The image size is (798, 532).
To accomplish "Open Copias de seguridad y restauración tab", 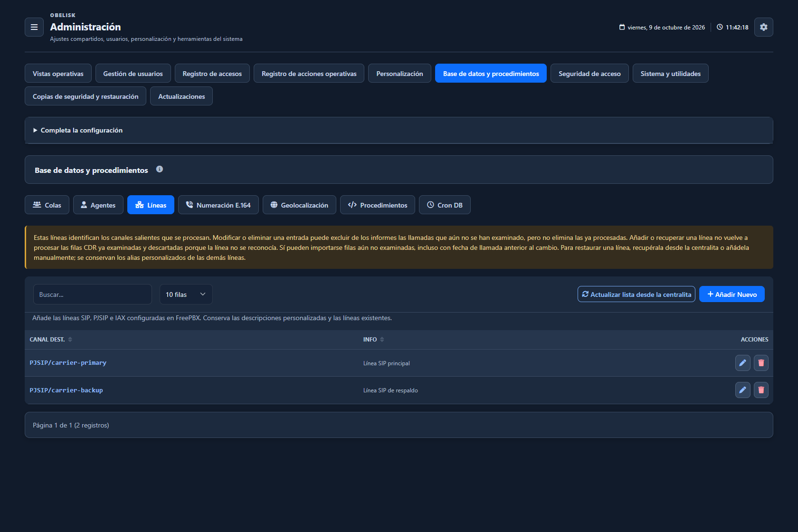I will (x=85, y=96).
